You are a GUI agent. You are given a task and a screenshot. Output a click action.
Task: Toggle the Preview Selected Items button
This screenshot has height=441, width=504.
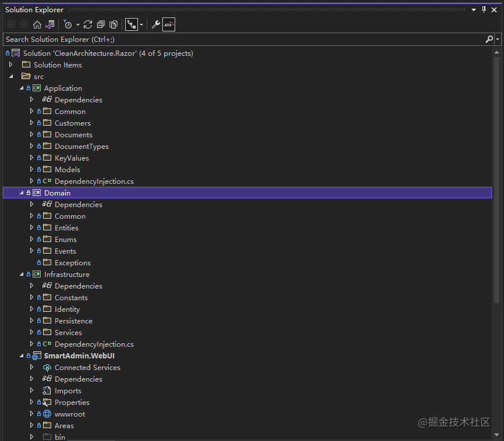pos(168,24)
